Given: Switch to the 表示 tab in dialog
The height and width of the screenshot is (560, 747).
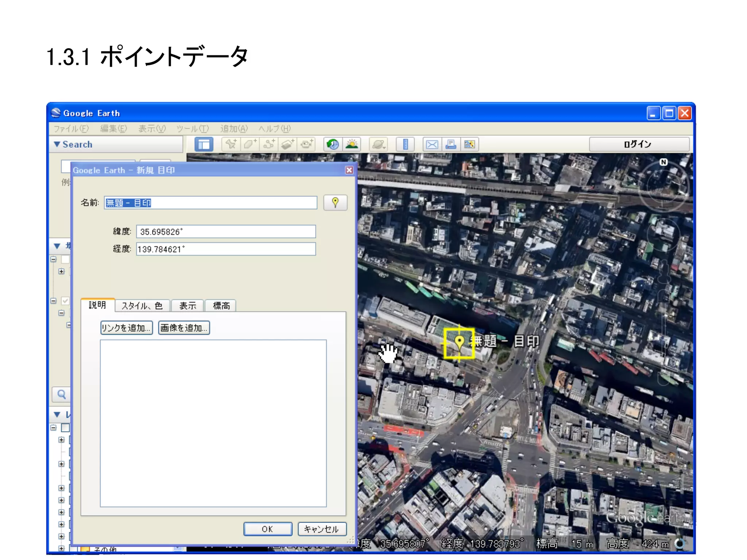Looking at the screenshot, I should coord(187,306).
